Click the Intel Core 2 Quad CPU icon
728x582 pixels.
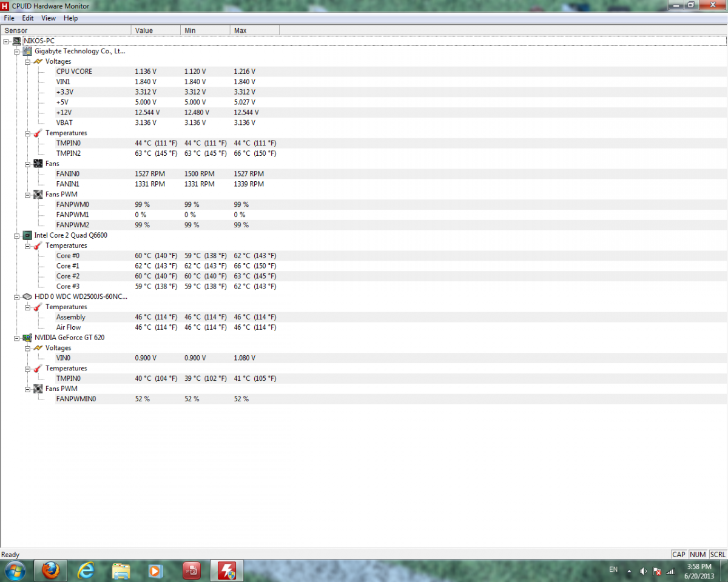click(27, 235)
